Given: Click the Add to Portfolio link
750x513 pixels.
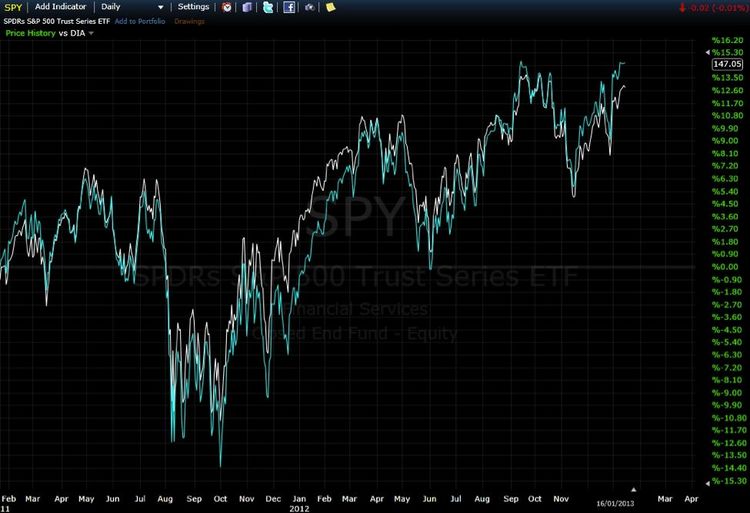Looking at the screenshot, I should coord(142,20).
